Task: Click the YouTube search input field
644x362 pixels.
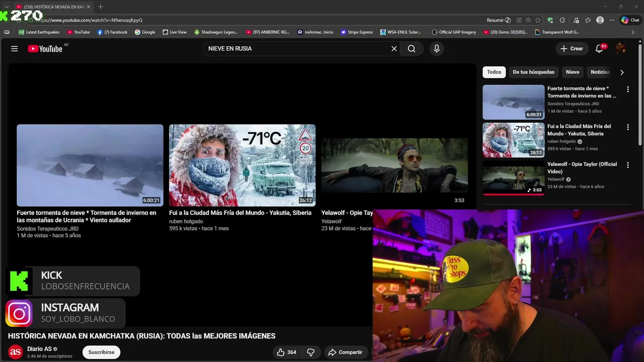Action: pyautogui.click(x=297, y=49)
